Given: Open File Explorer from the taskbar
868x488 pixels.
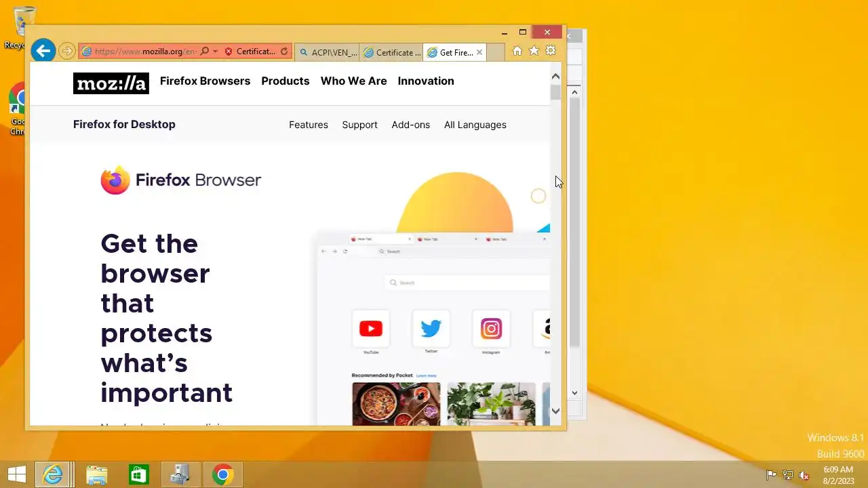Looking at the screenshot, I should 97,474.
